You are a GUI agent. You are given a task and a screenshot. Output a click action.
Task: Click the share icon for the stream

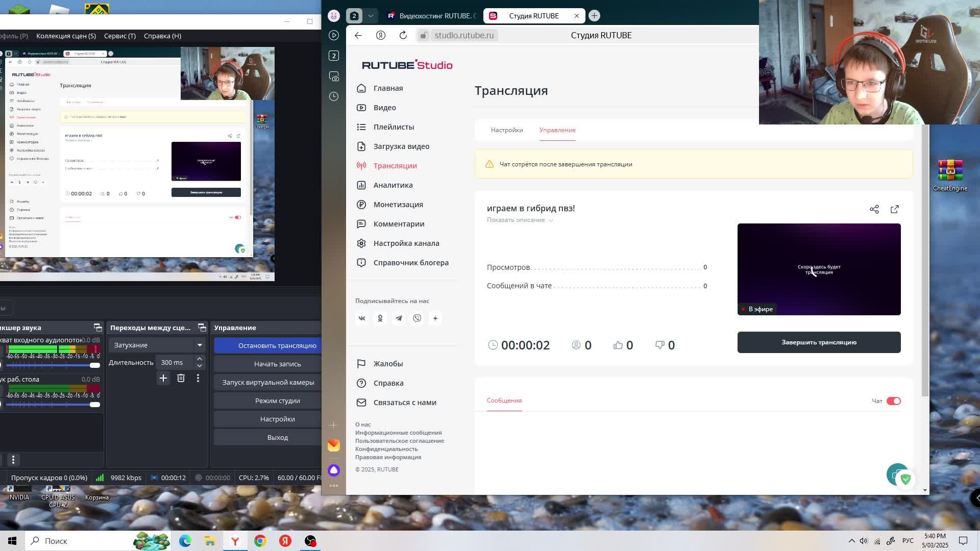[x=874, y=209]
